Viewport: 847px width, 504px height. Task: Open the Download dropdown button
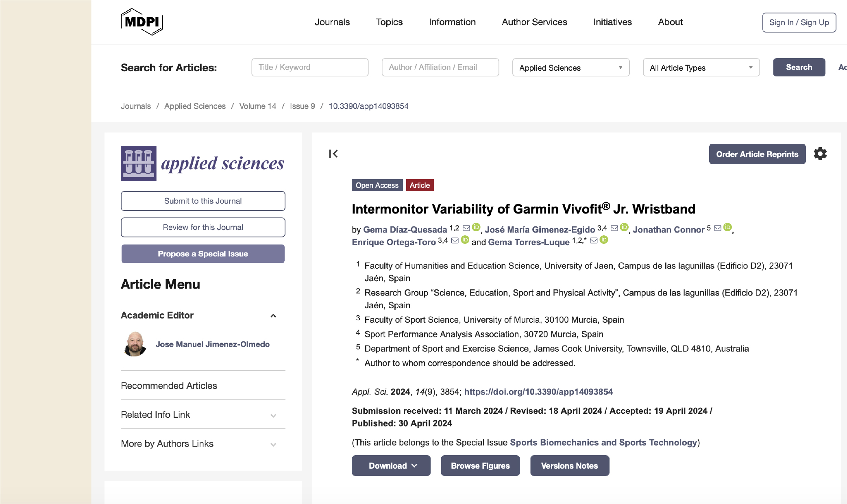click(391, 466)
